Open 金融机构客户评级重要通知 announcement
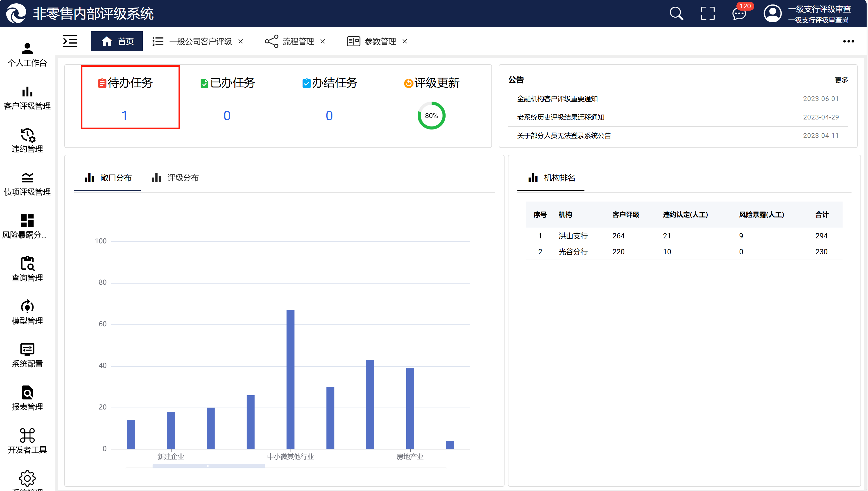This screenshot has width=868, height=491. 557,99
